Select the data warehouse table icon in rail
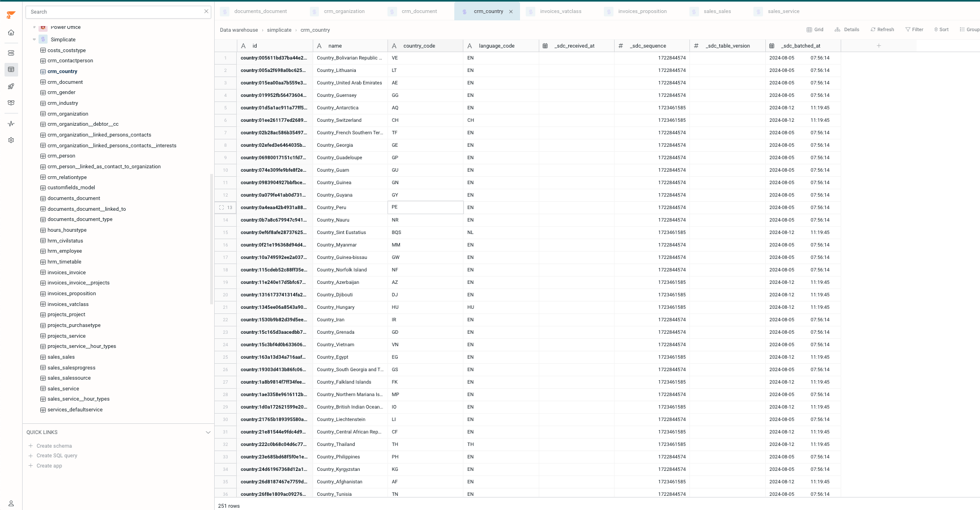The height and width of the screenshot is (510, 980). (11, 70)
